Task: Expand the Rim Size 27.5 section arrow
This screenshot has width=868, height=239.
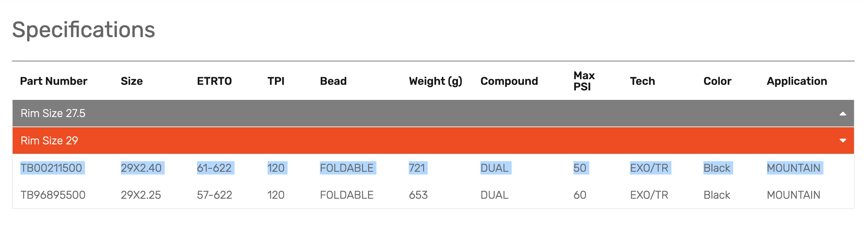Action: point(842,114)
